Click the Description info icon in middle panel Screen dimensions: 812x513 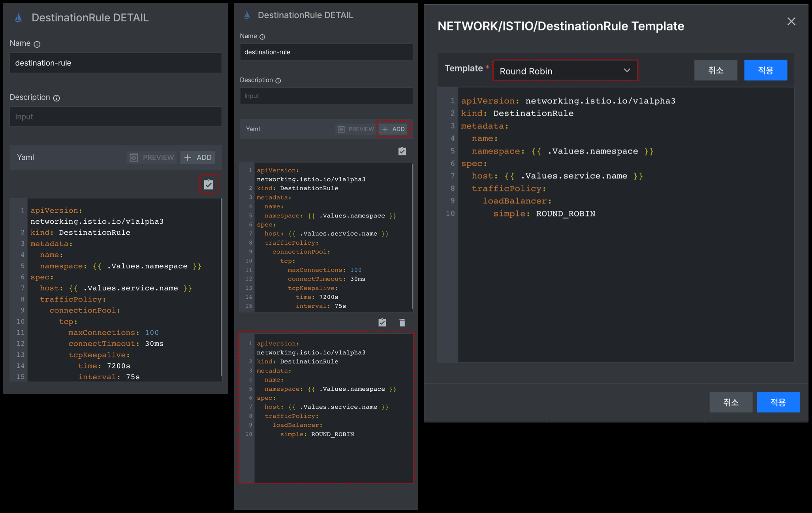[278, 81]
